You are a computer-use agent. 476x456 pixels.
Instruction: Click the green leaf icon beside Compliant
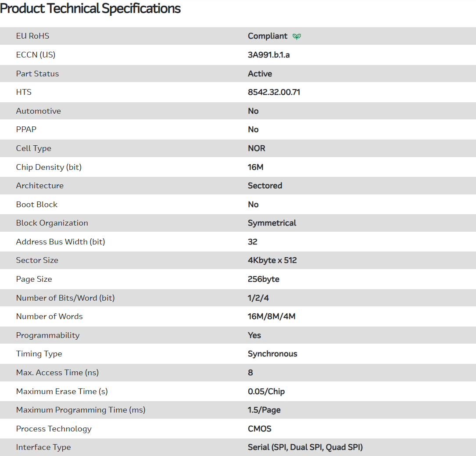[297, 36]
